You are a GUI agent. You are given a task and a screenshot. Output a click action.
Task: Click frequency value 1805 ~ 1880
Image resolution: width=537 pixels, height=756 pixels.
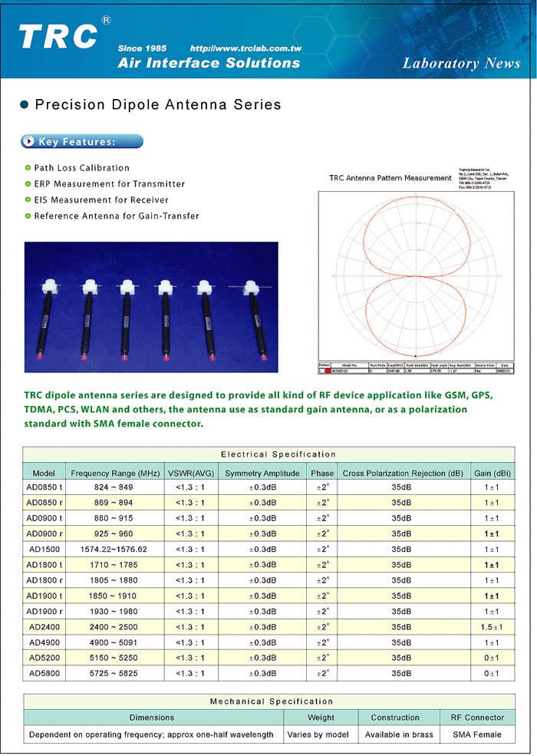tap(114, 580)
